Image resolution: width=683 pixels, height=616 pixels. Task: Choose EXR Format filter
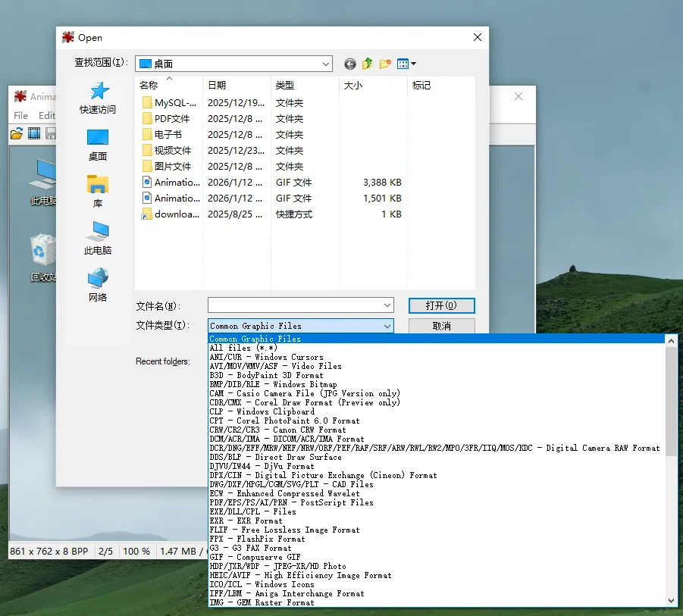pyautogui.click(x=437, y=521)
